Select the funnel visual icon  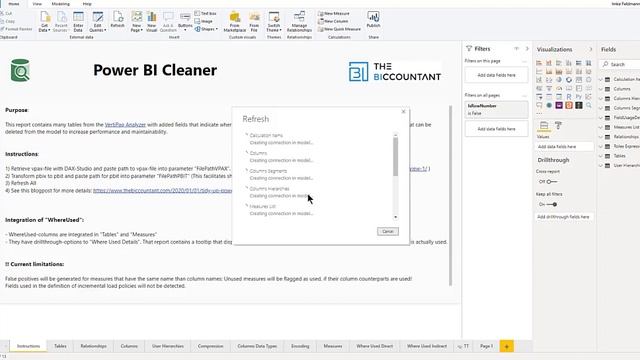(549, 88)
